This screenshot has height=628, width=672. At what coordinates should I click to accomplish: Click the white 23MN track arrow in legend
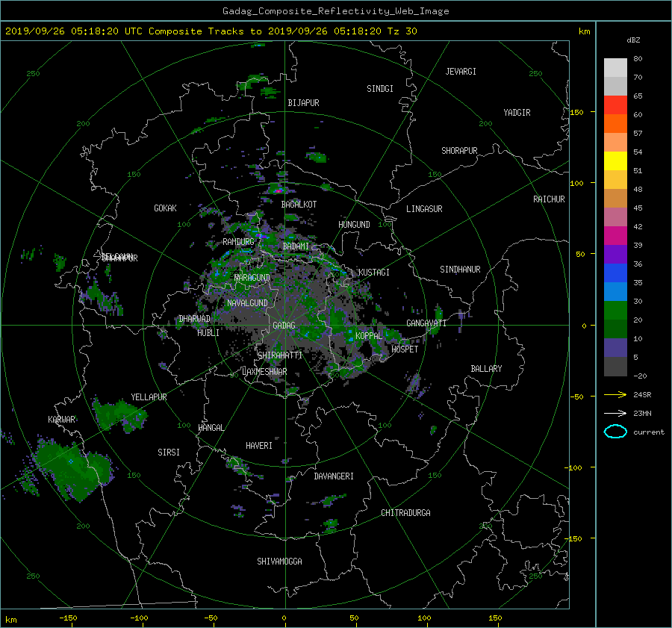pos(615,413)
